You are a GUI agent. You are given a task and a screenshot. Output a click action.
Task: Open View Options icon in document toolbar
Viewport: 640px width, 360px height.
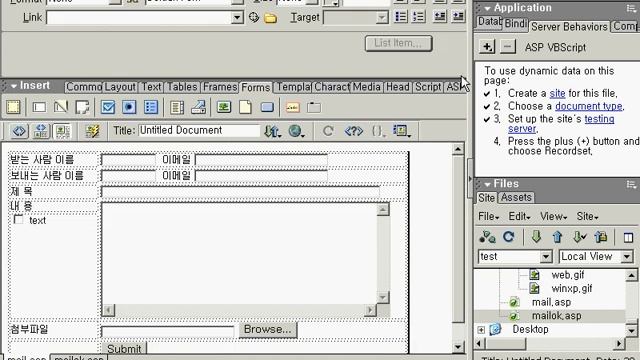pos(402,131)
